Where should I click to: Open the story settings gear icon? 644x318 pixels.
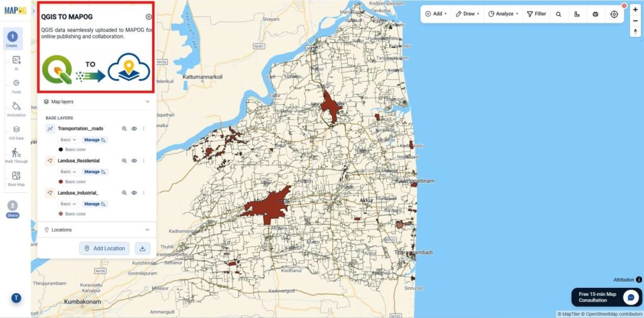tap(148, 17)
